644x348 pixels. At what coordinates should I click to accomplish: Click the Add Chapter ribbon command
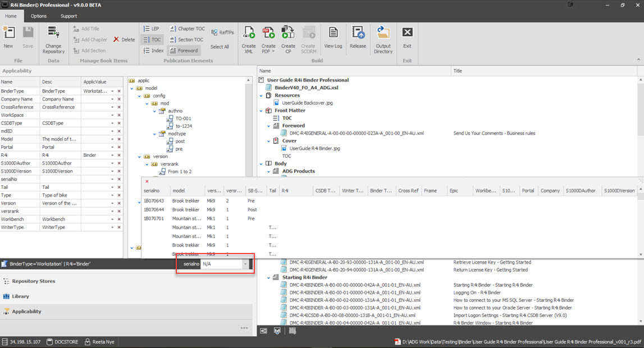90,39
